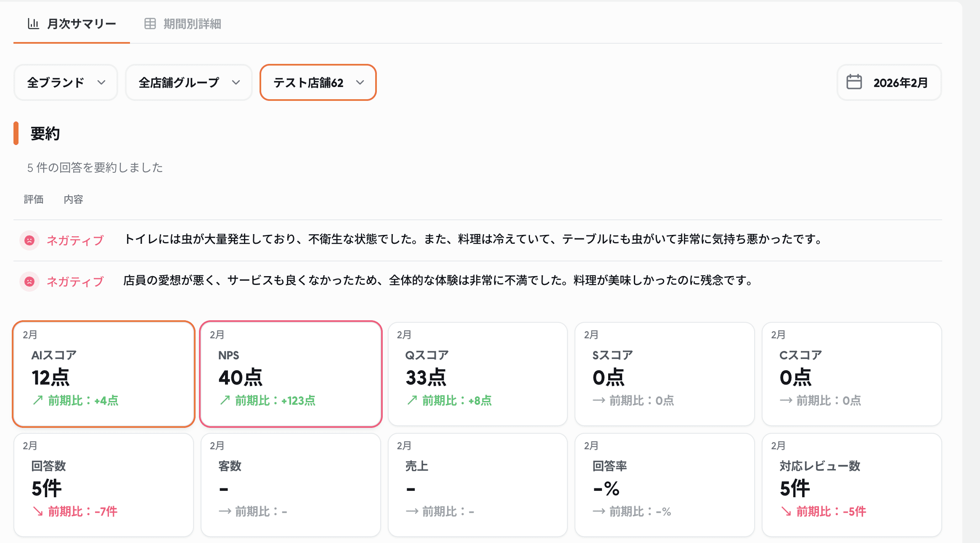Select the NPS 40点 card

coord(291,374)
